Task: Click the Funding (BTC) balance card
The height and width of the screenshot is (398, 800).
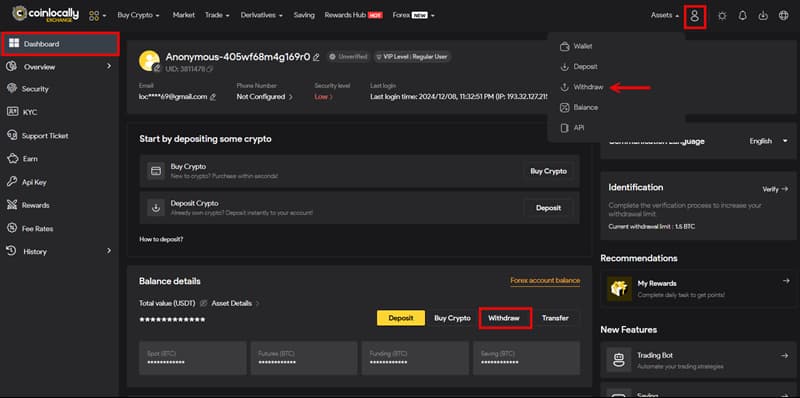Action: point(415,358)
